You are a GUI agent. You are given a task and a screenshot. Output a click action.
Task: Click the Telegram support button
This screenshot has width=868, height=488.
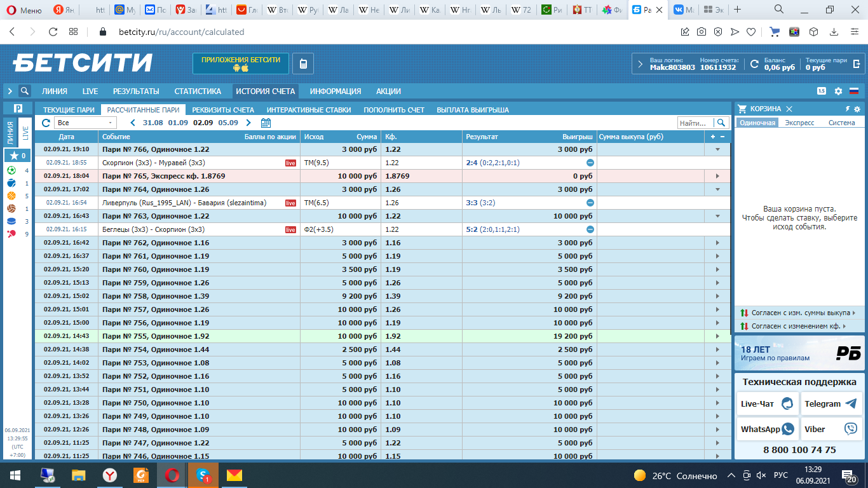click(x=831, y=403)
